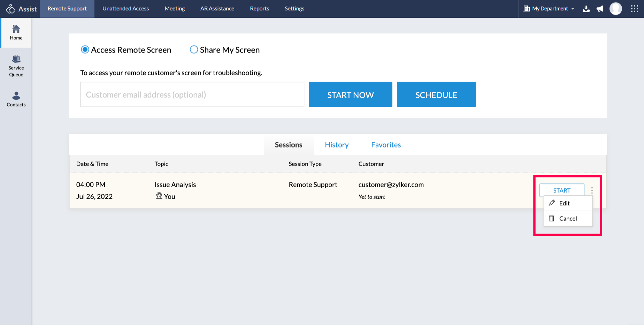The width and height of the screenshot is (644, 325).
Task: Switch to the Favorites tab
Action: 386,145
